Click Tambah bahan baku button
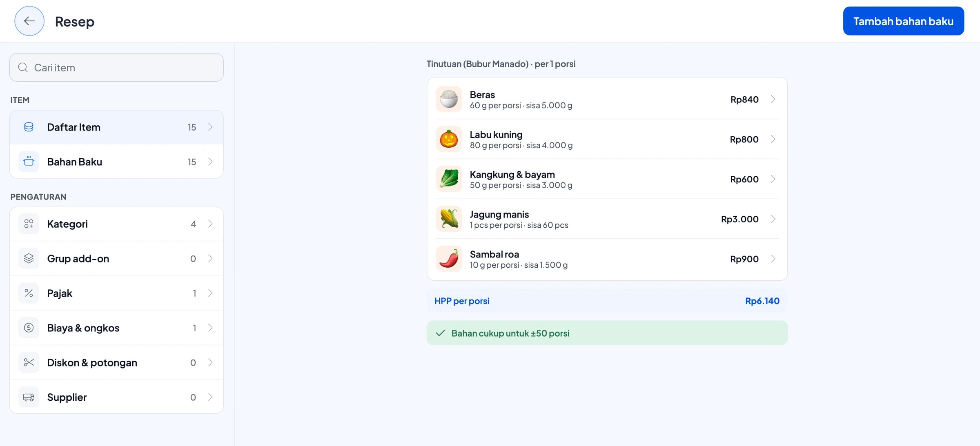 coord(903,21)
